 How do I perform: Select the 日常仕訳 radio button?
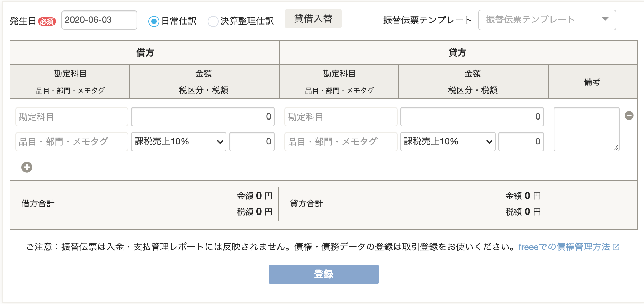[154, 21]
